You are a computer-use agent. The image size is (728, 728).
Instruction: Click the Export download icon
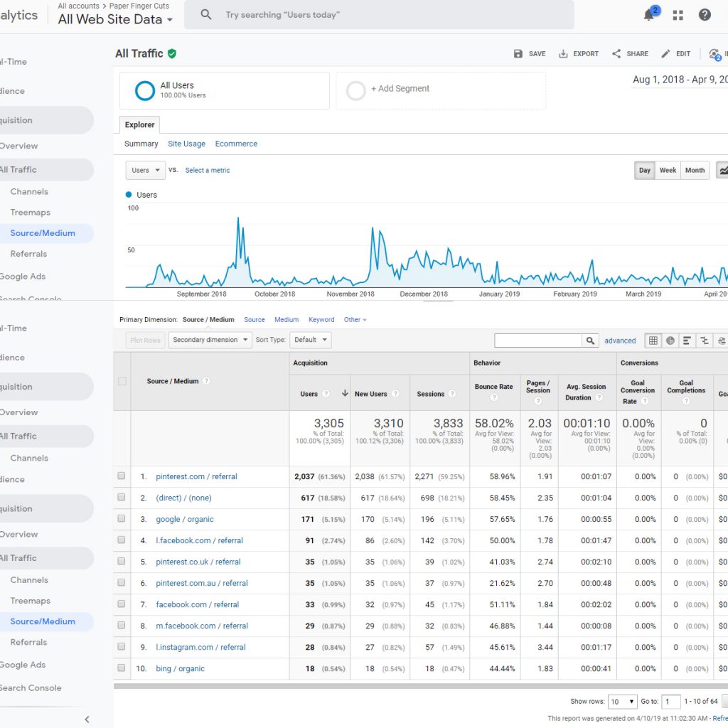tap(563, 53)
